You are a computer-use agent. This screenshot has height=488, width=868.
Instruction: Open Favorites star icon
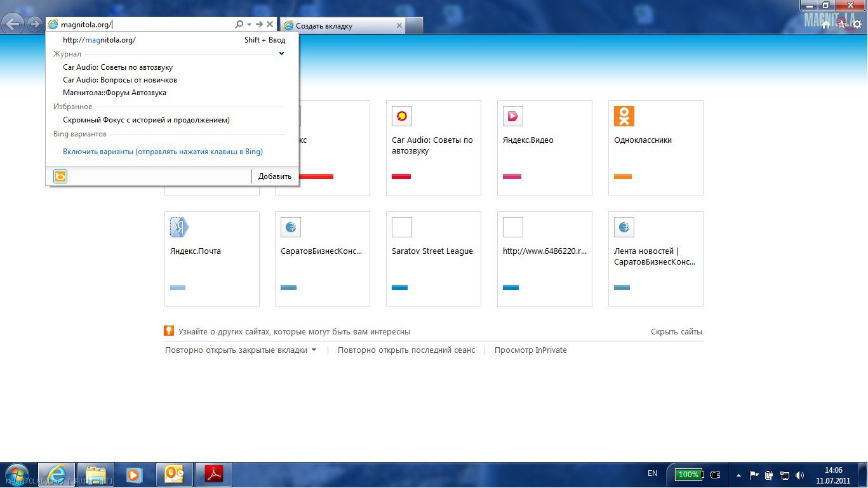pyautogui.click(x=841, y=25)
